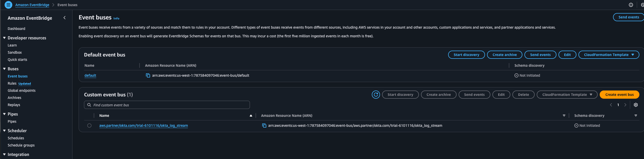This screenshot has height=159, width=644.
Task: Open default bus CloudFormation Template dropdown
Action: pyautogui.click(x=609, y=55)
